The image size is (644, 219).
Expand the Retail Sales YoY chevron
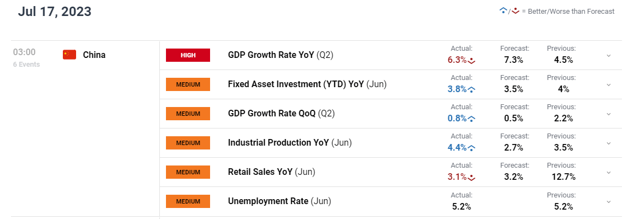609,172
